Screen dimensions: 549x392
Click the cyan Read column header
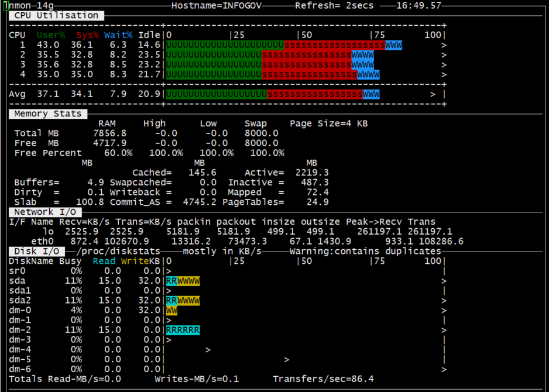[x=104, y=261]
